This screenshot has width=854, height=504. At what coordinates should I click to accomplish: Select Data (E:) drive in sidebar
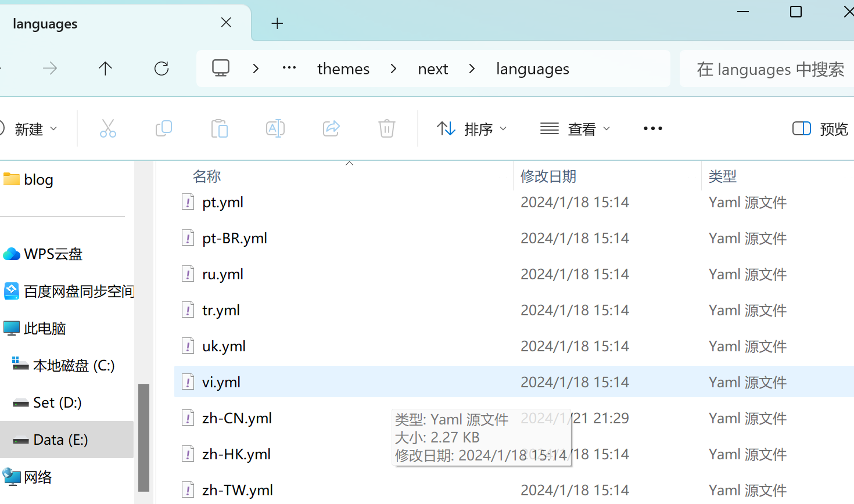tap(60, 440)
